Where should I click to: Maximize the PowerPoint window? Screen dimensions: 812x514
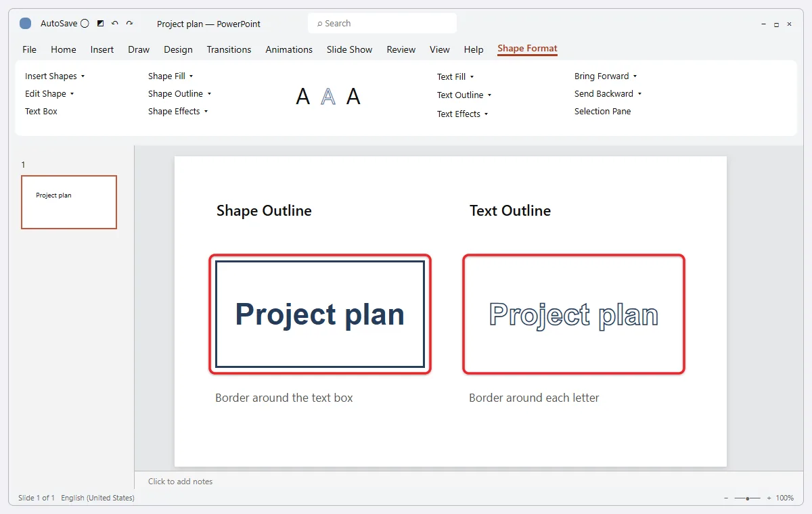pyautogui.click(x=776, y=24)
